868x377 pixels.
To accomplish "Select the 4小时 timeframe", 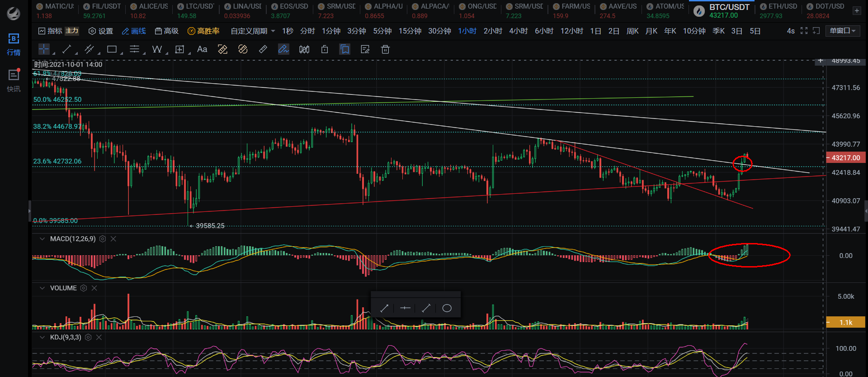I will click(x=518, y=31).
